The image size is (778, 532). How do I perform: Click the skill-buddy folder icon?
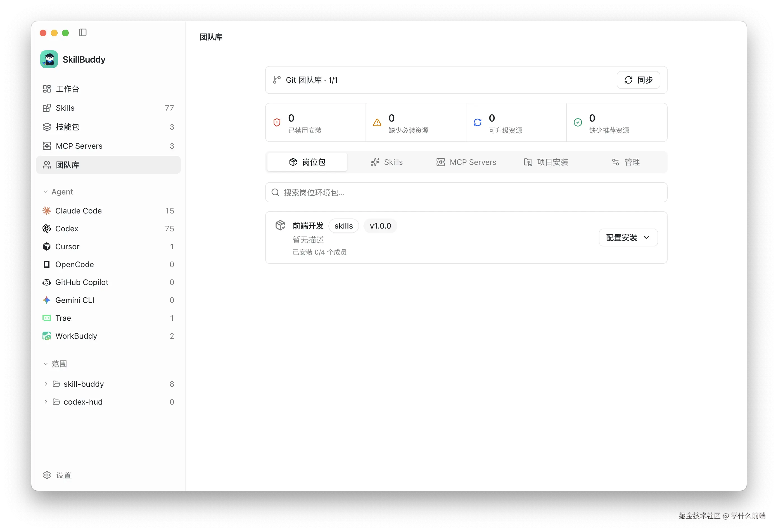click(56, 384)
